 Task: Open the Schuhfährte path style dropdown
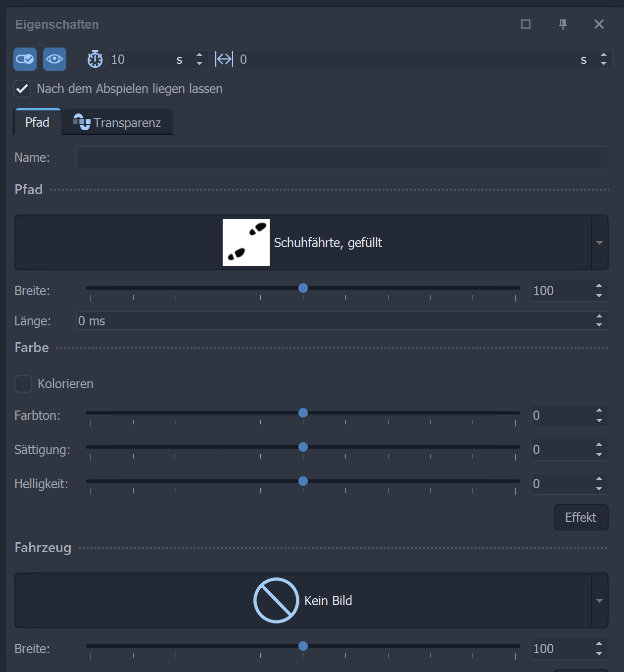[599, 243]
